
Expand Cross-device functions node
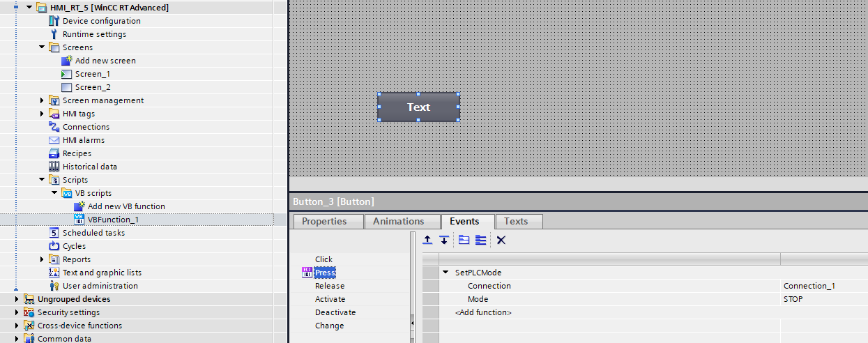pyautogui.click(x=17, y=326)
